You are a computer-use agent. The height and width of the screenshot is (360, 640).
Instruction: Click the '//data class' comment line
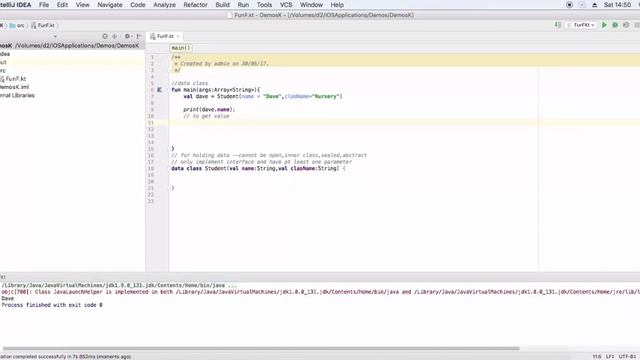point(189,83)
